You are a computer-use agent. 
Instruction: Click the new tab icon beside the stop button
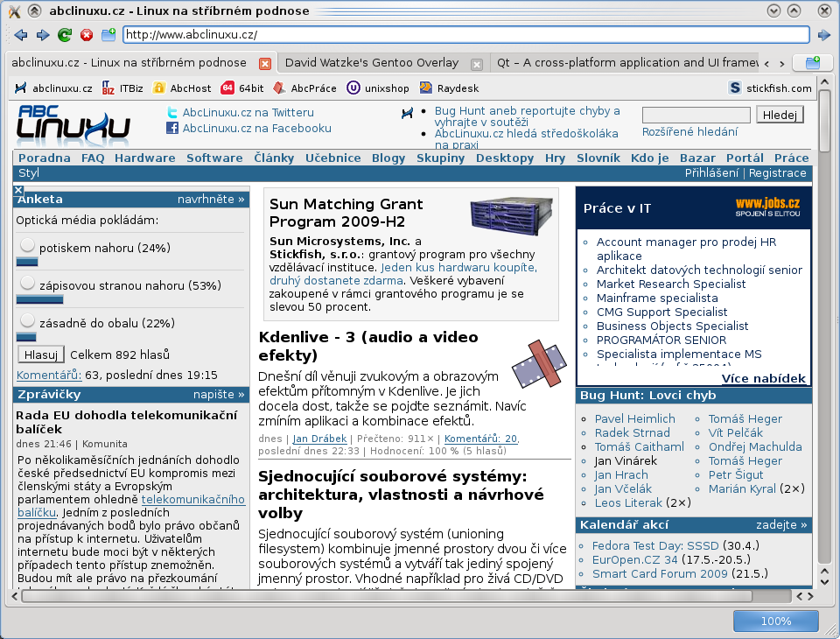point(108,35)
